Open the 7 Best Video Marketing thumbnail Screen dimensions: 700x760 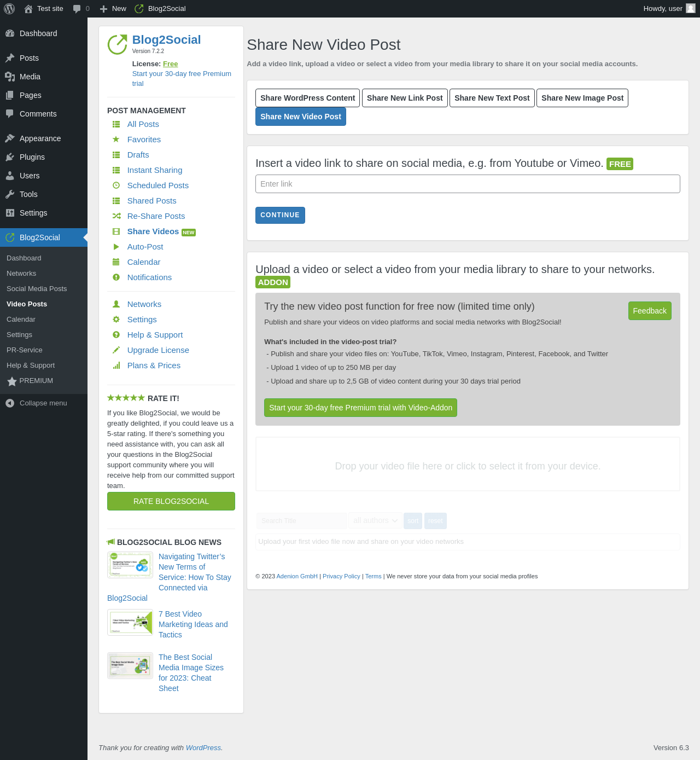[130, 622]
